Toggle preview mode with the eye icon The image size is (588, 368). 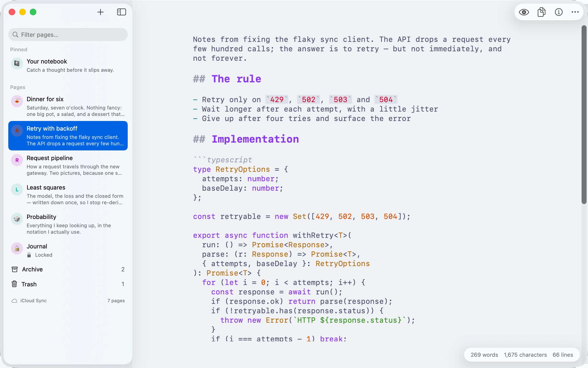(524, 12)
